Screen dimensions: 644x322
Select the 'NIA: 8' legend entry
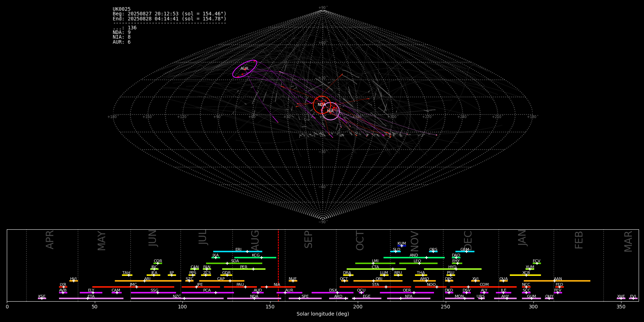pyautogui.click(x=122, y=37)
